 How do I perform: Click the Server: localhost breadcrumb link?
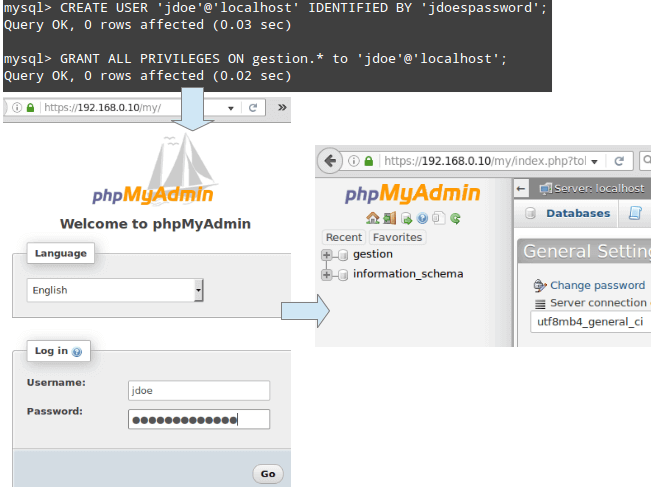599,189
